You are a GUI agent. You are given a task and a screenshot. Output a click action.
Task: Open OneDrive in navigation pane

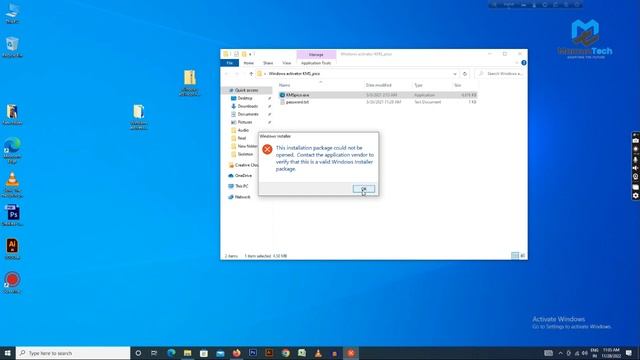(243, 176)
